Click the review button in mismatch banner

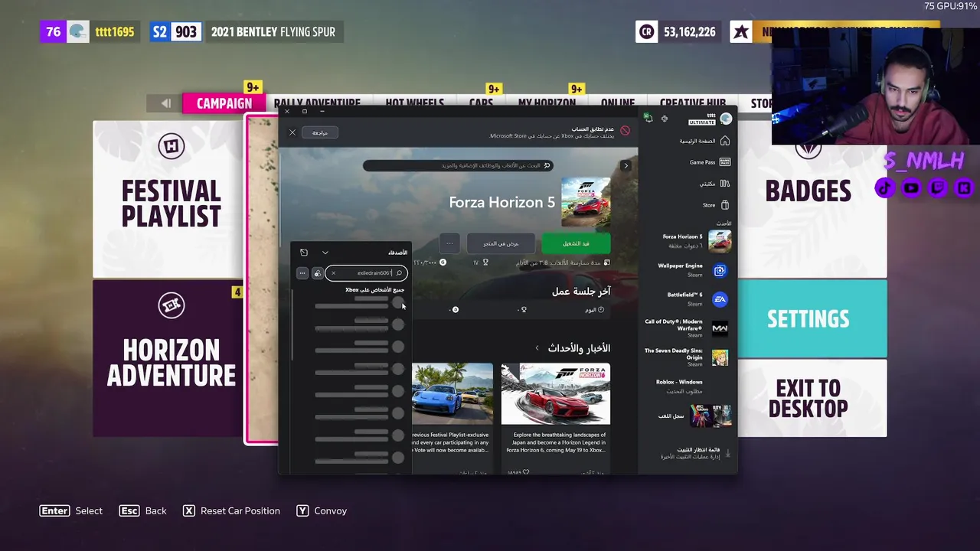320,132
